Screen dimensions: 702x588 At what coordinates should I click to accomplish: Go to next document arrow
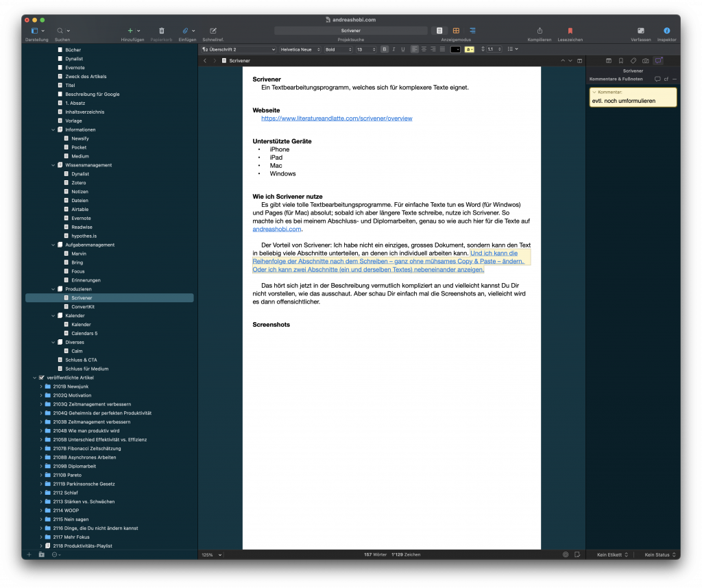point(570,61)
